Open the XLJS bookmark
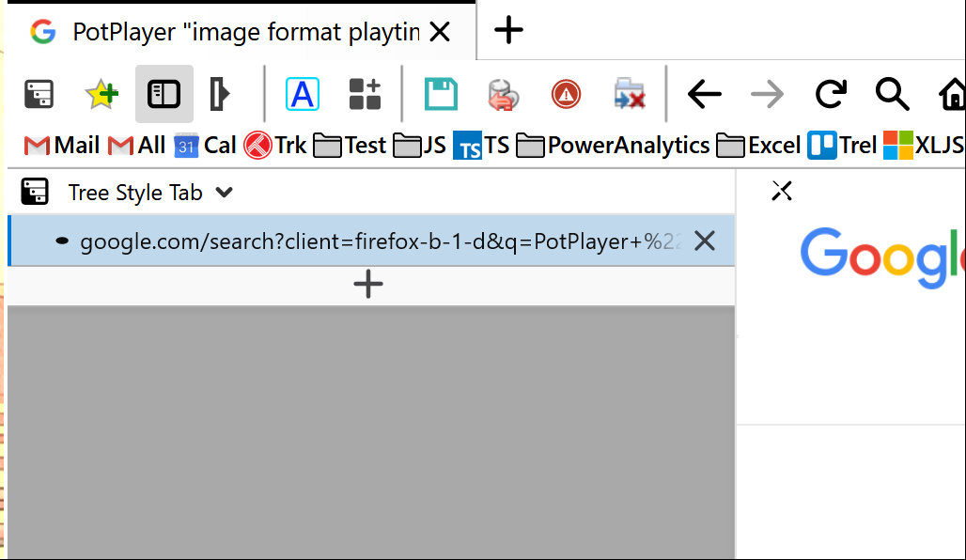This screenshot has height=560, width=966. point(924,146)
